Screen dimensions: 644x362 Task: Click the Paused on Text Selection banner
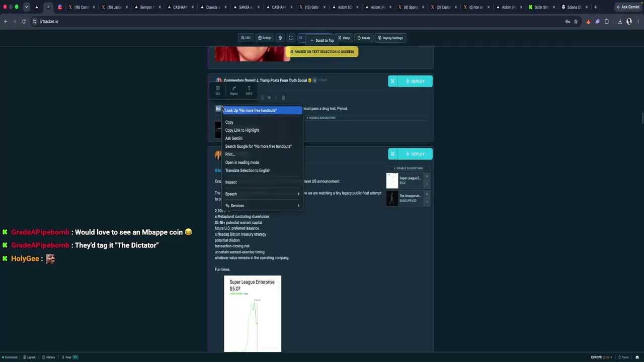(x=322, y=52)
